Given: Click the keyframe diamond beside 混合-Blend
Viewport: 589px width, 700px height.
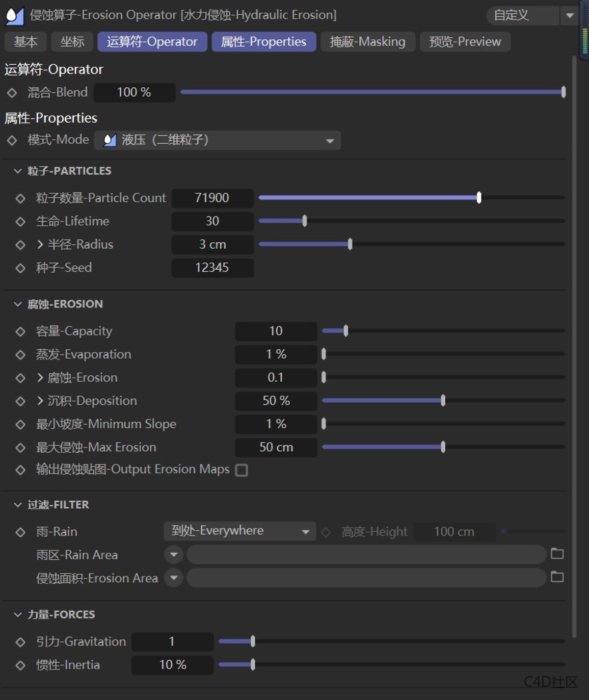Looking at the screenshot, I should click(12, 92).
